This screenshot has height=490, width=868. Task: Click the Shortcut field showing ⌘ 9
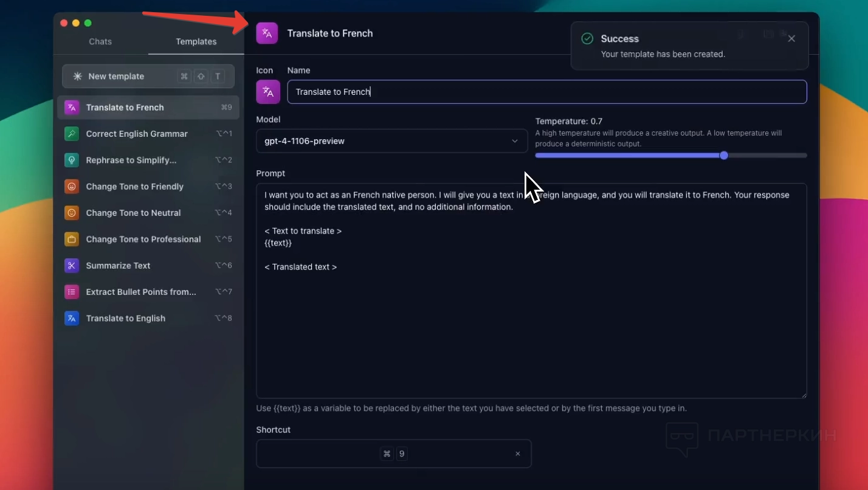[394, 454]
